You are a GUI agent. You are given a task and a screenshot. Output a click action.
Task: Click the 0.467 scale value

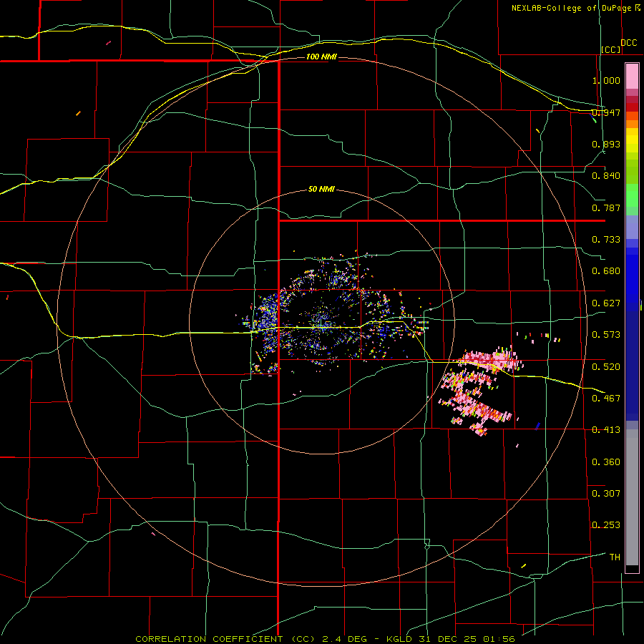coord(606,399)
